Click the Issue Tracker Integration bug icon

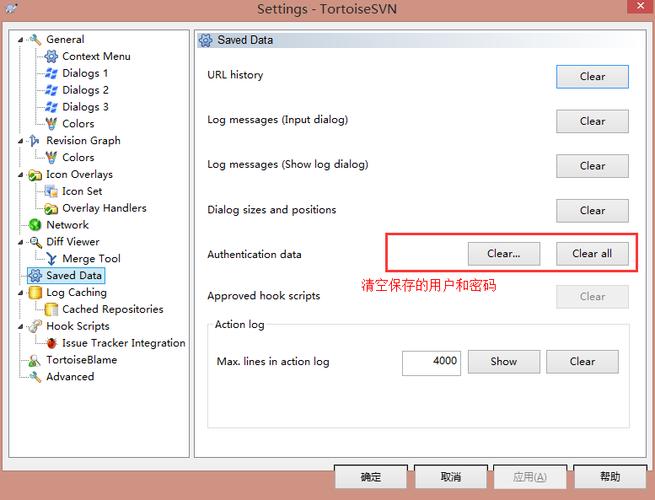[51, 343]
